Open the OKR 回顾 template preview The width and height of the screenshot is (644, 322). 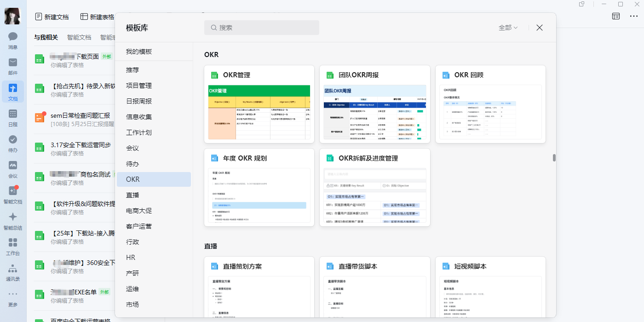490,104
